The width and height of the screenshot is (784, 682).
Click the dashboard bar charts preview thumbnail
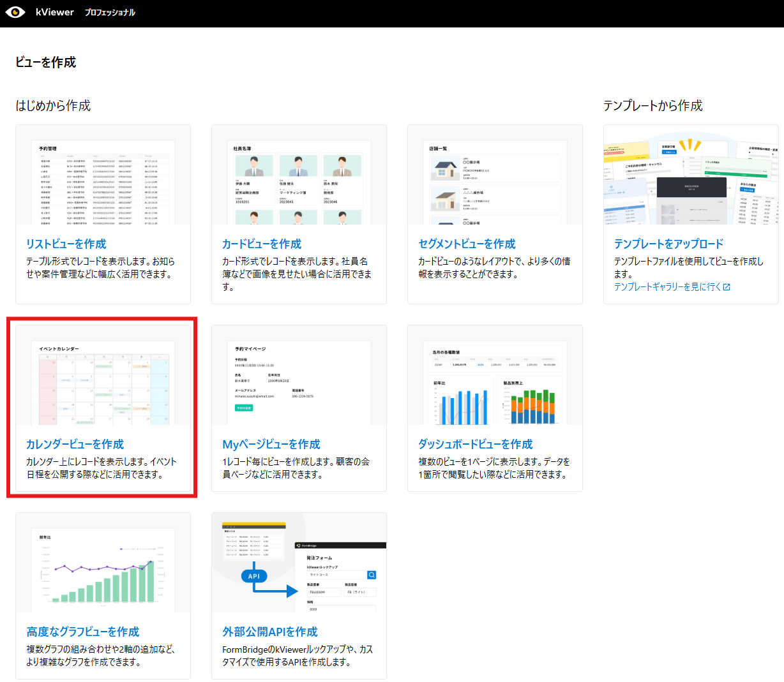click(495, 382)
